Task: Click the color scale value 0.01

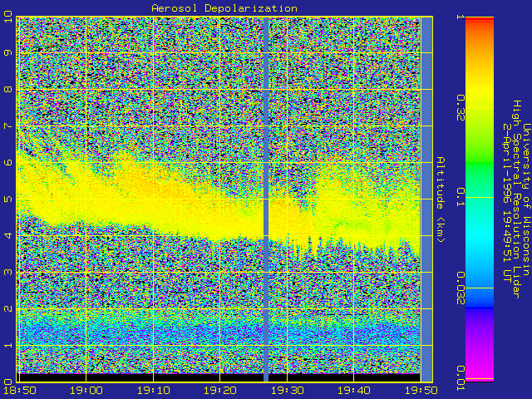Action: coord(460,378)
